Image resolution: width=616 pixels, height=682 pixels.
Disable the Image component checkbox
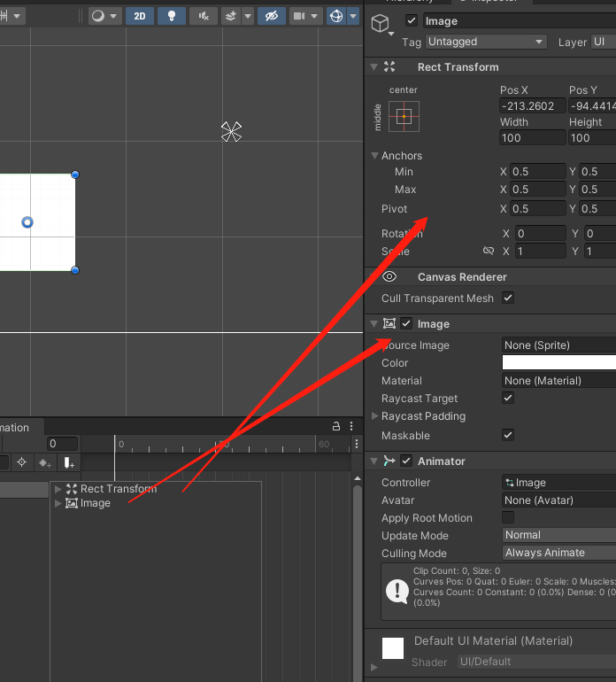pos(406,323)
